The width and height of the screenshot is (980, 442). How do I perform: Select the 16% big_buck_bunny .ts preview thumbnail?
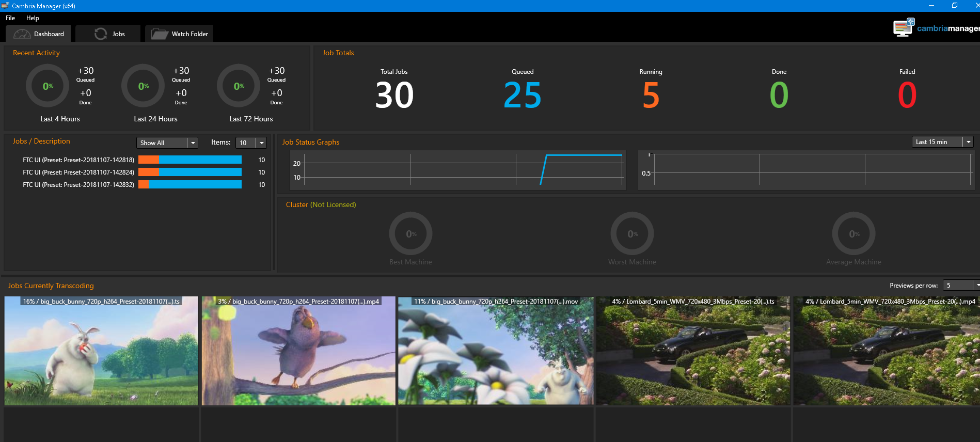point(101,351)
